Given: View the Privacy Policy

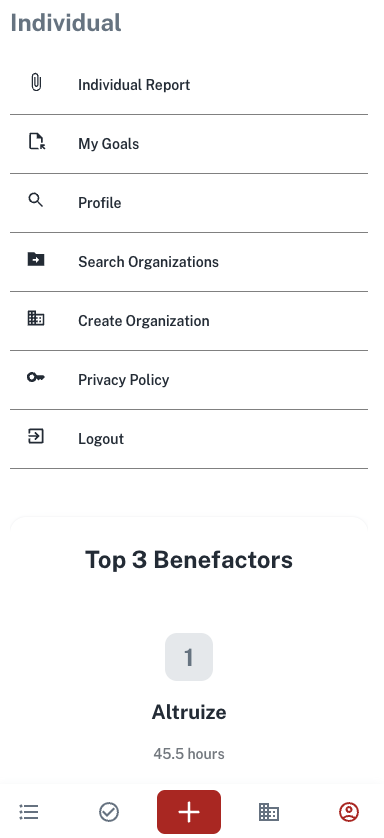Looking at the screenshot, I should click(189, 379).
